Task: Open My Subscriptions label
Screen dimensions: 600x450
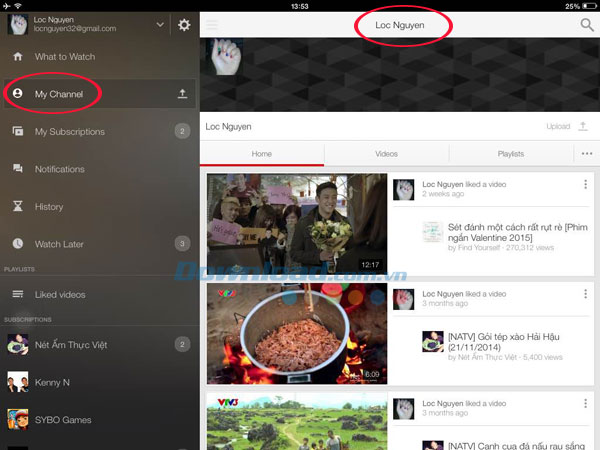Action: 70,132
